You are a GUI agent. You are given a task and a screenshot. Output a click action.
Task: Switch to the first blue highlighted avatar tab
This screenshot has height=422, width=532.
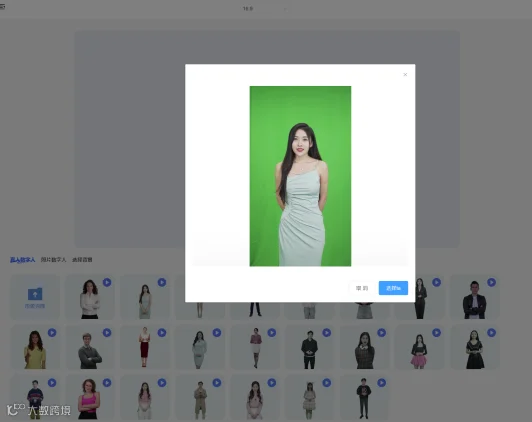pos(23,260)
